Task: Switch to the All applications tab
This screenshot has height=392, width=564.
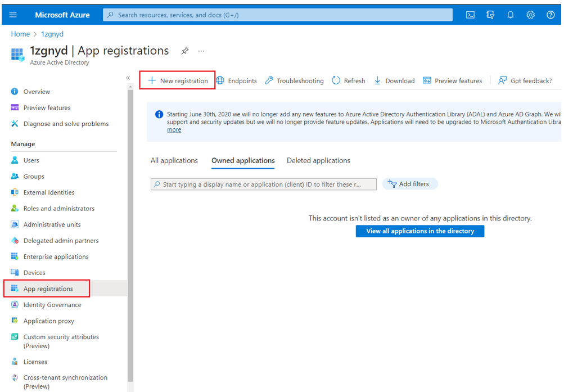Action: 174,160
